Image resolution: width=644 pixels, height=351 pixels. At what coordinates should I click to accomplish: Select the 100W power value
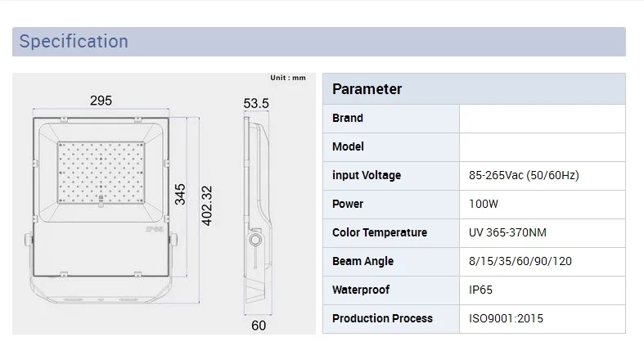[484, 204]
